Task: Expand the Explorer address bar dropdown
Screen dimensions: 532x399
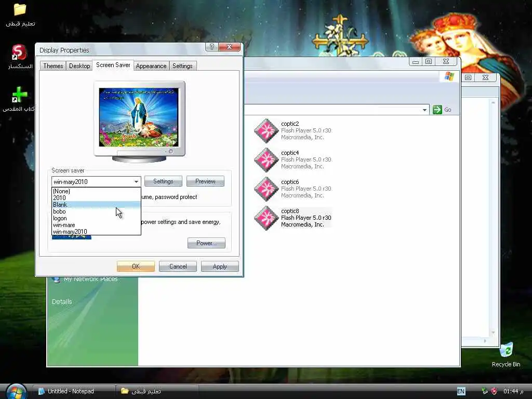Action: [x=424, y=110]
